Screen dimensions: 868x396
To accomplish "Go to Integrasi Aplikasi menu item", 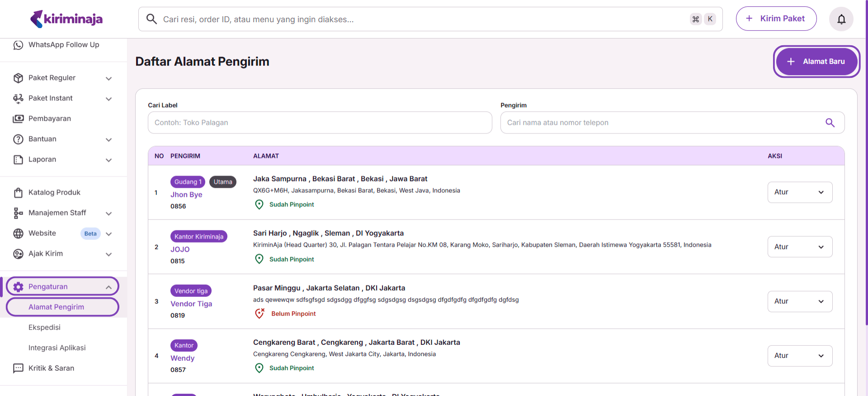I will pos(57,348).
